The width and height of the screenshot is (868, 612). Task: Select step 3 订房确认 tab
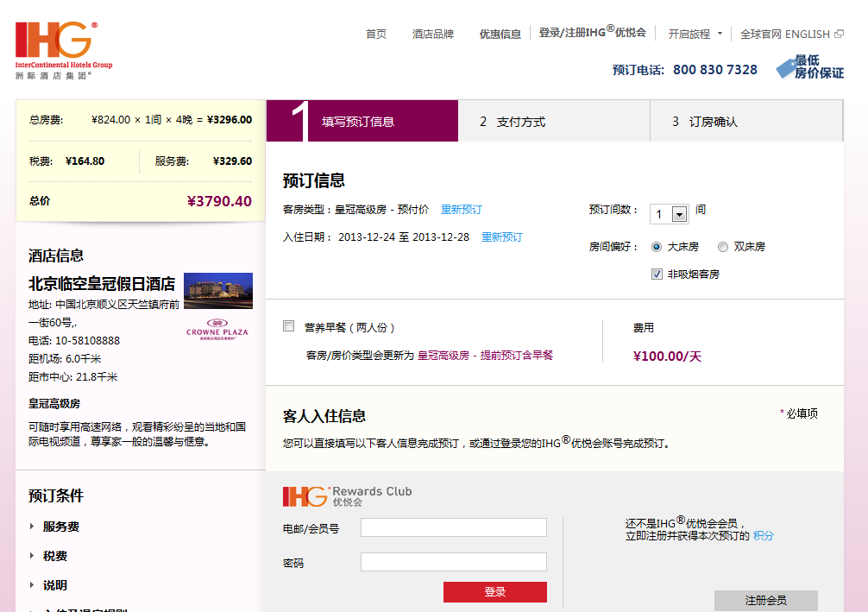(x=746, y=122)
